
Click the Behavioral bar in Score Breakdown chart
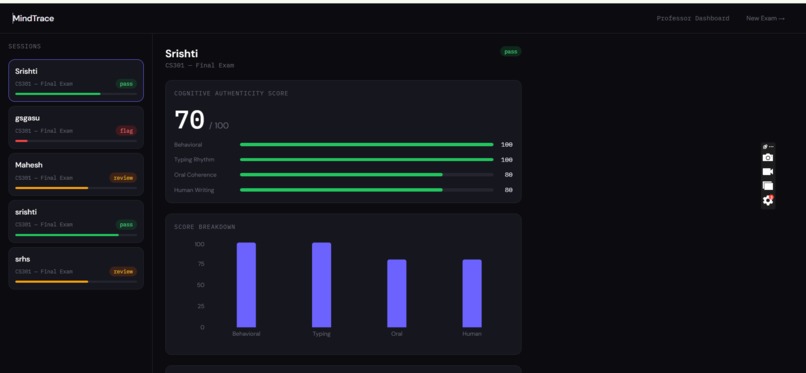pos(246,285)
